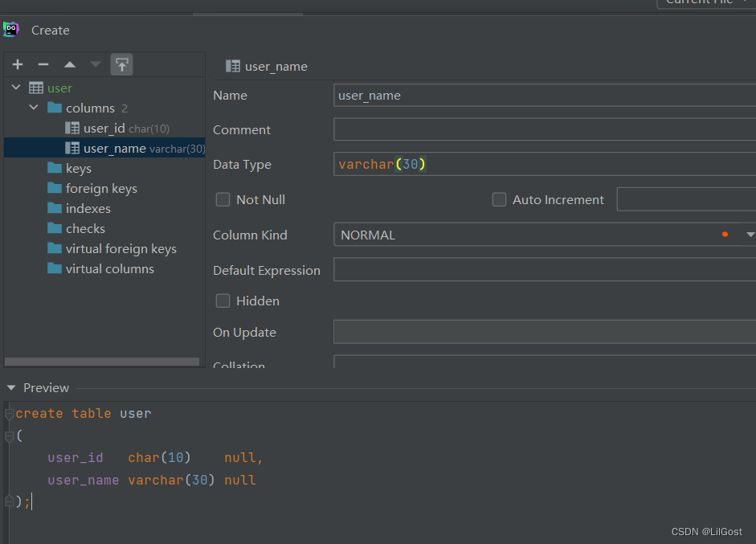756x544 pixels.
Task: Click the user_name column icon in tree
Action: tap(72, 148)
